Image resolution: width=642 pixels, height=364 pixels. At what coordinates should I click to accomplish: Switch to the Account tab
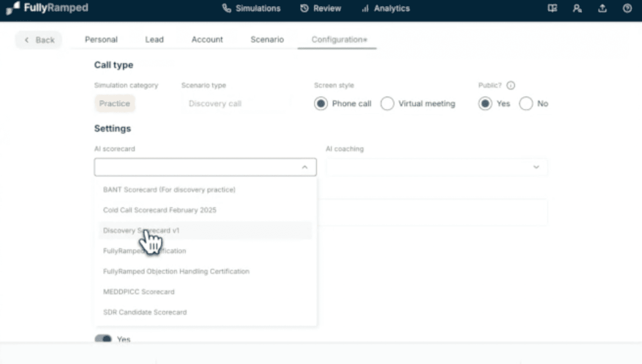click(x=207, y=40)
